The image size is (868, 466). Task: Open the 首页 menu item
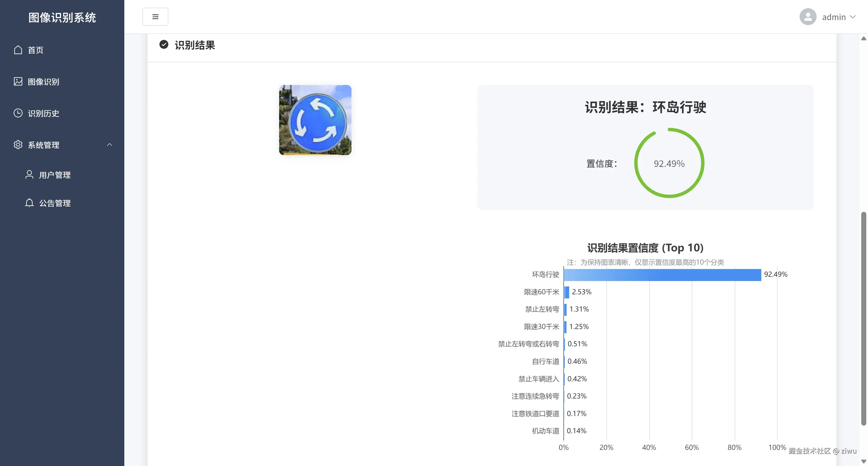click(x=35, y=50)
